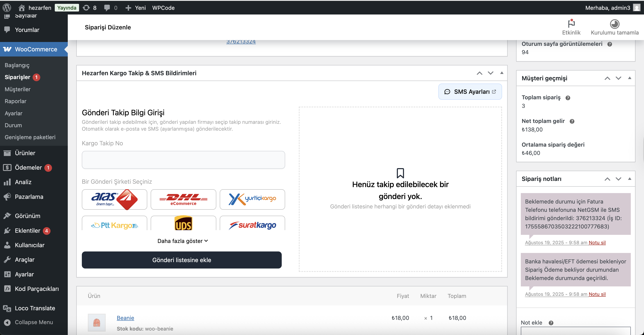Select UPS shipping company logo
The height and width of the screenshot is (335, 644).
click(183, 224)
